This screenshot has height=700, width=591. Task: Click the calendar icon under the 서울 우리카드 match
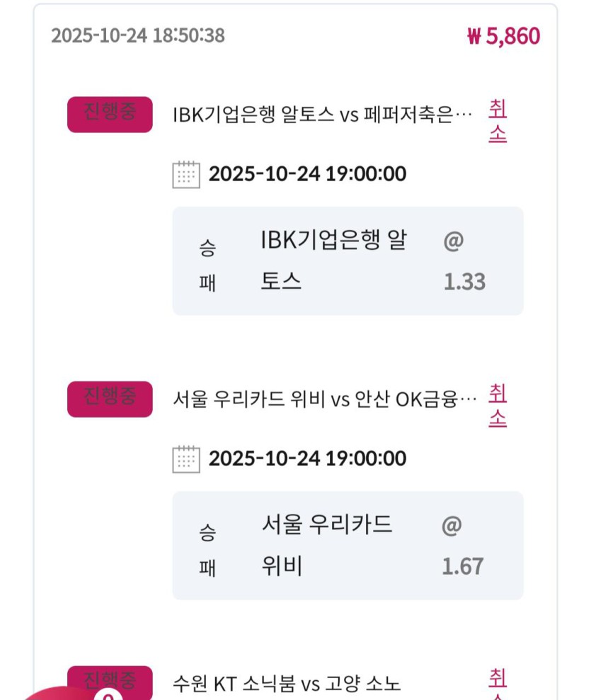pyautogui.click(x=186, y=459)
